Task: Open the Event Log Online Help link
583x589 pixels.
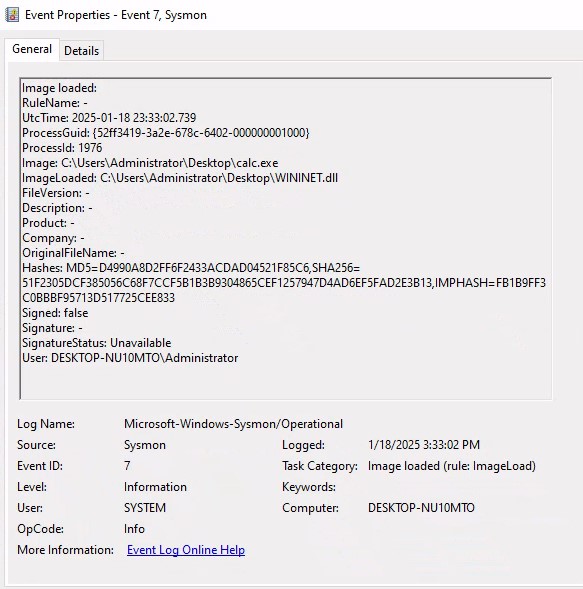Action: 186,550
